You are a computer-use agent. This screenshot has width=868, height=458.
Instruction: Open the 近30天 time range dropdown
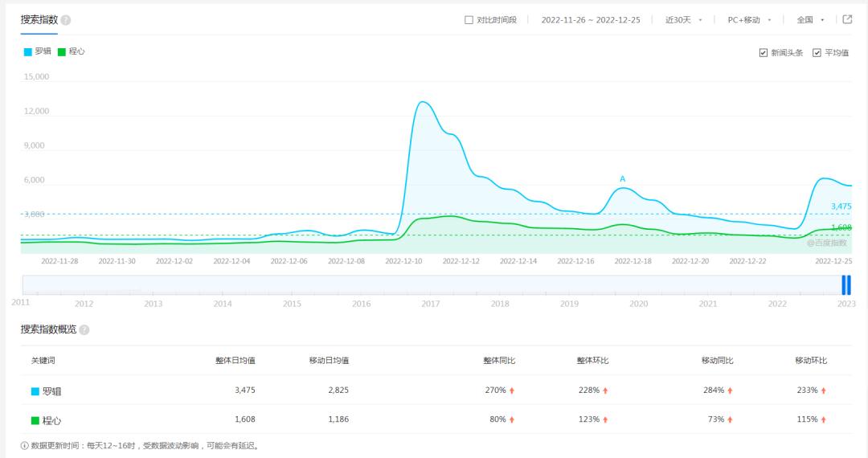[x=683, y=20]
